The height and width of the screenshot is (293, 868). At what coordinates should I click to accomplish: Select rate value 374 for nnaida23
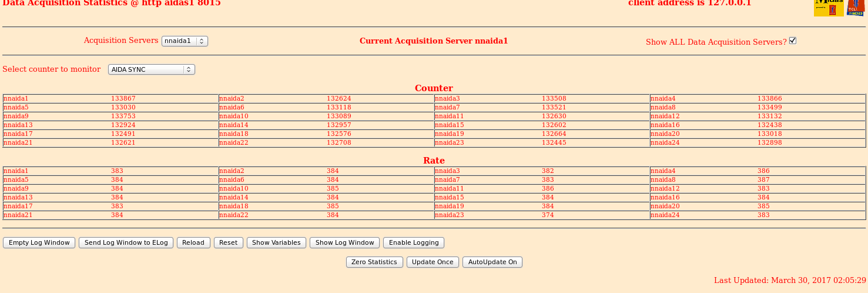548,215
